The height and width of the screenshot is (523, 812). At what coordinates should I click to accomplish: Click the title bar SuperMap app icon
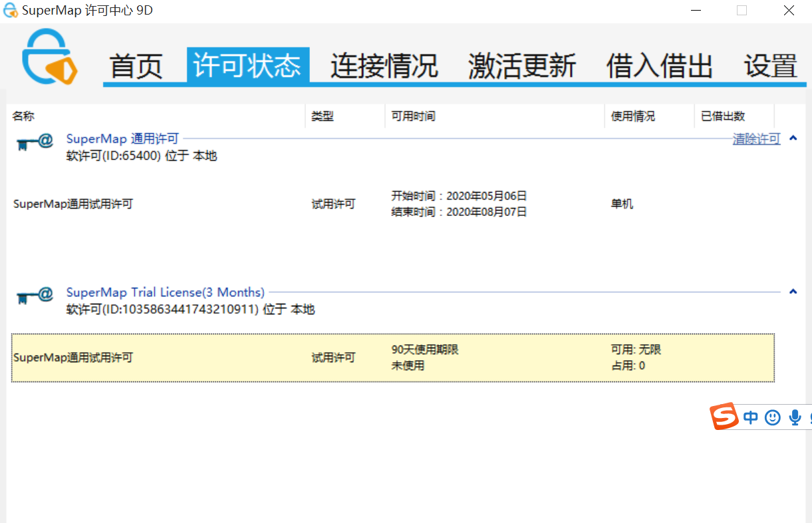(x=11, y=11)
